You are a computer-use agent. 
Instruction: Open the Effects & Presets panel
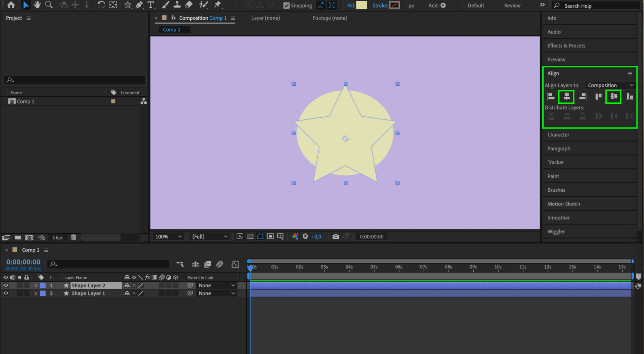566,46
